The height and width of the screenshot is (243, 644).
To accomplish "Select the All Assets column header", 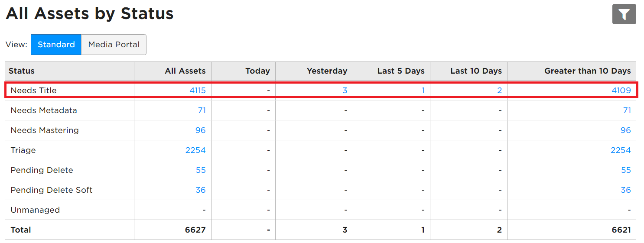I will click(x=185, y=71).
